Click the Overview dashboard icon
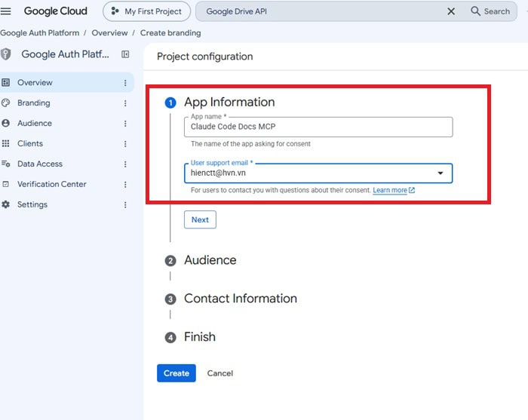The width and height of the screenshot is (528, 420). (x=6, y=82)
